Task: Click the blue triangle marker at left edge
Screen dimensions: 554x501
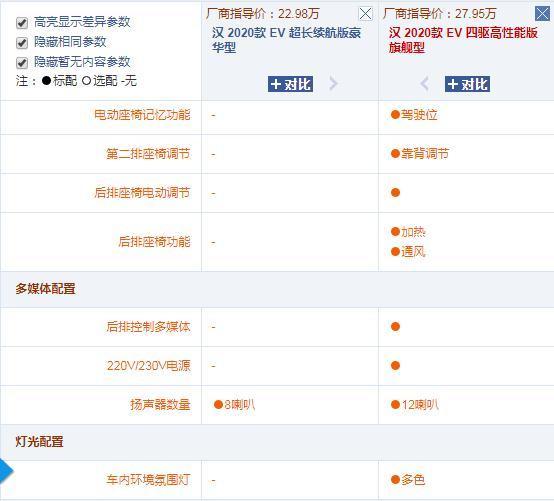Action: point(6,471)
